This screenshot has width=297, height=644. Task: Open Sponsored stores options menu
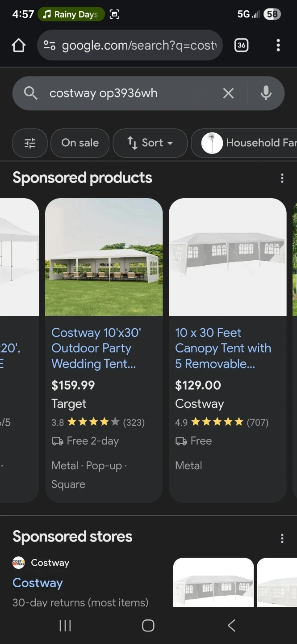(x=282, y=538)
